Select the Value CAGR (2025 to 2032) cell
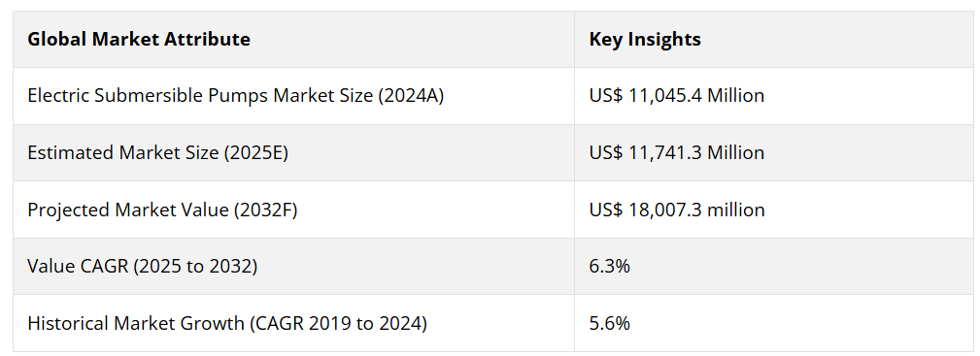980x356 pixels. [293, 267]
